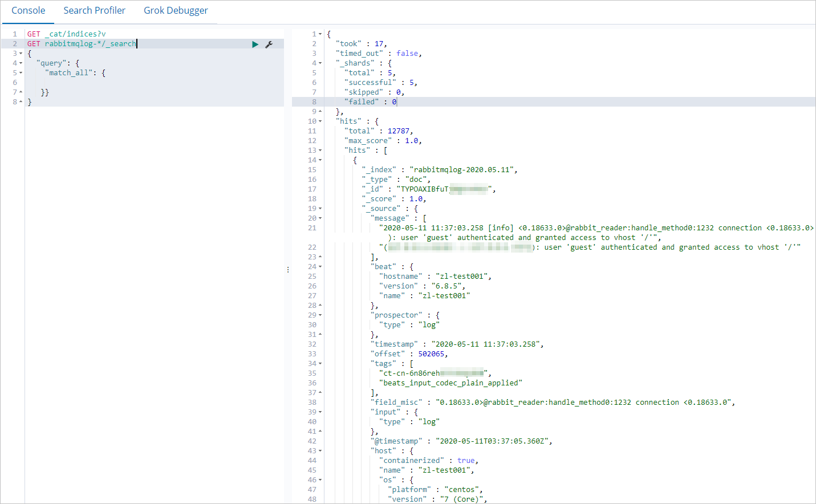Collapse the outer "hits" object at line 10
816x504 pixels.
coord(320,121)
